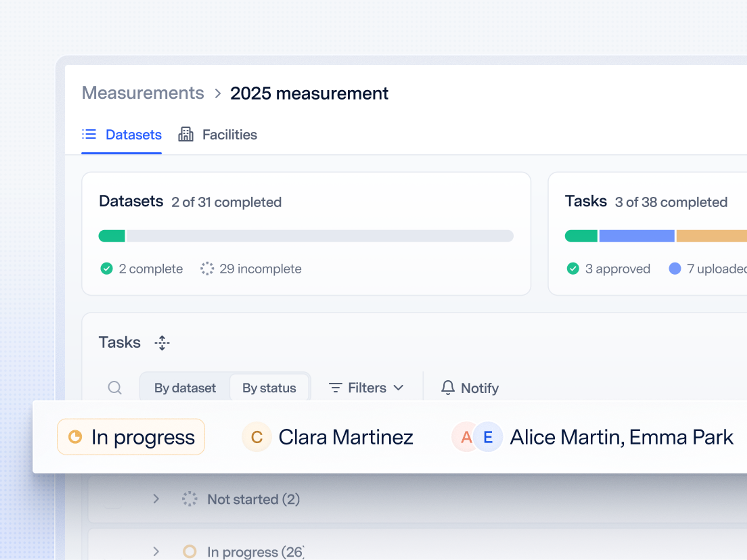Click the In progress status badge
This screenshot has height=560, width=747.
(x=131, y=437)
